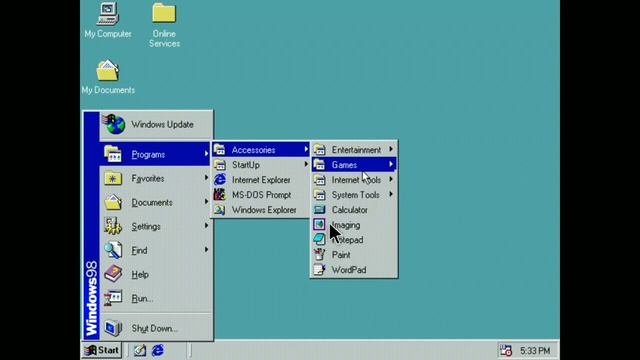
Task: Expand the Find submenu arrow
Action: (x=207, y=249)
